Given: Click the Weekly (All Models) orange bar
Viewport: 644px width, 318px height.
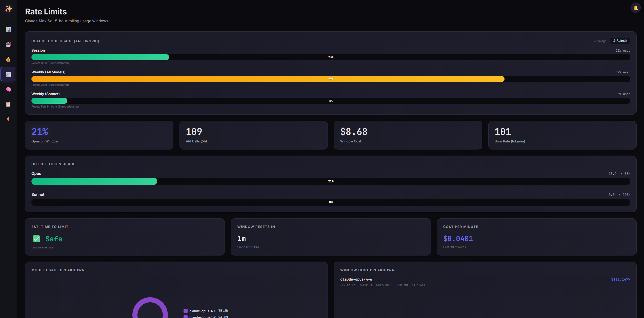Looking at the screenshot, I should [x=268, y=79].
